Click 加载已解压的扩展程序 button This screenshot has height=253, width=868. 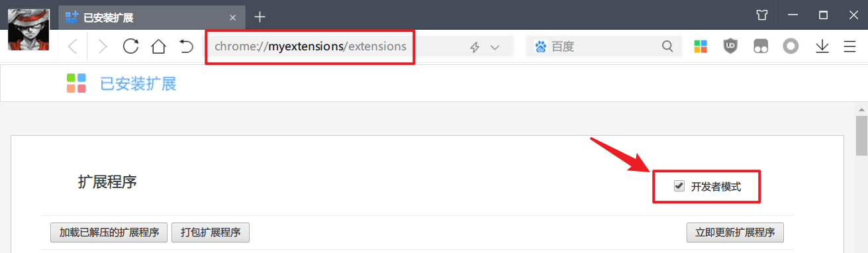point(109,232)
